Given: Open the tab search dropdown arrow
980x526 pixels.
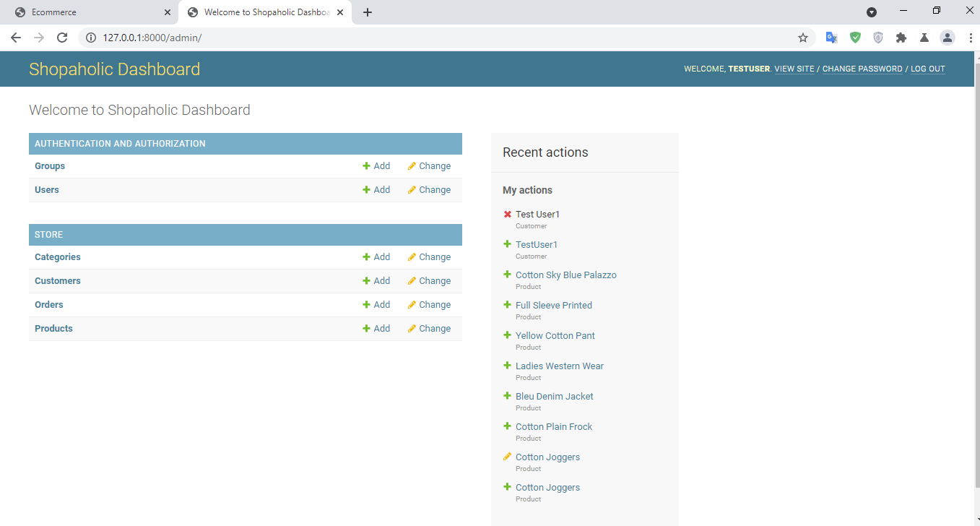Looking at the screenshot, I should [x=872, y=12].
